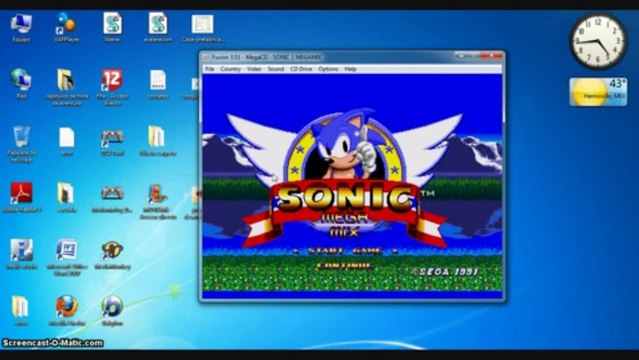
Task: Select the lined text document icon
Action: tap(158, 84)
